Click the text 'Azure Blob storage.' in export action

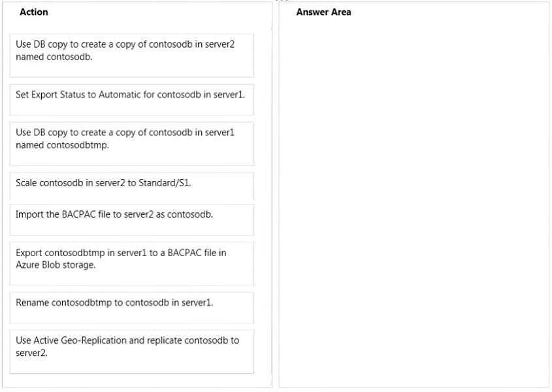click(x=56, y=265)
